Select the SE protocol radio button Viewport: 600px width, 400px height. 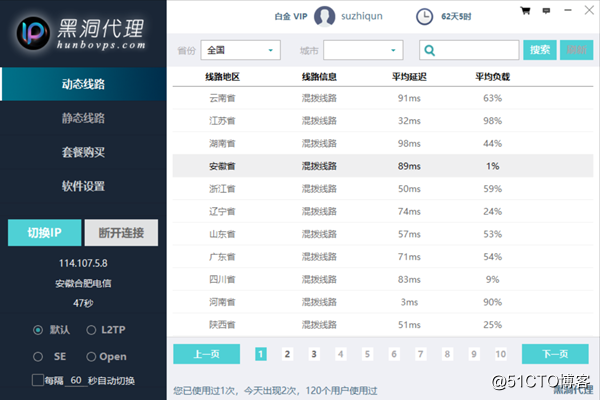pyautogui.click(x=38, y=357)
